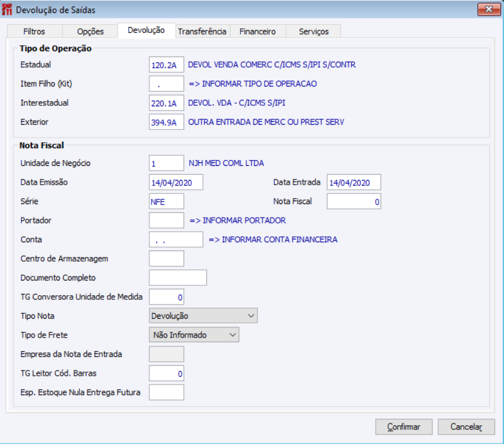Open the Financeiro tab

click(x=258, y=32)
